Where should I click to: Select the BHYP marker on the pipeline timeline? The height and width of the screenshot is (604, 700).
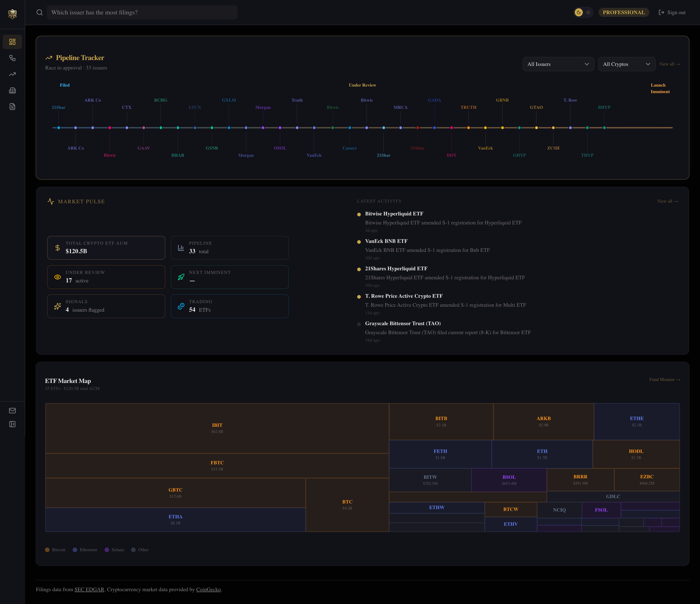[604, 128]
